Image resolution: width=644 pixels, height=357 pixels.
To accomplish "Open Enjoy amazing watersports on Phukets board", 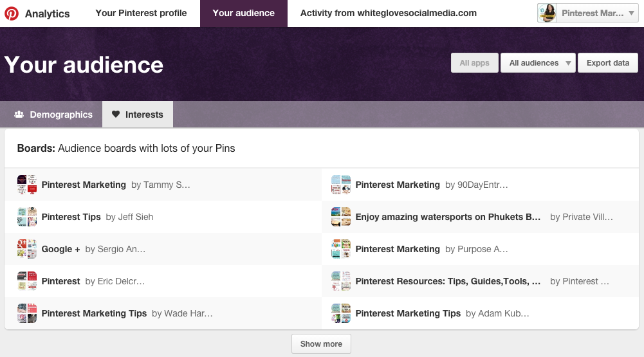I will (448, 217).
